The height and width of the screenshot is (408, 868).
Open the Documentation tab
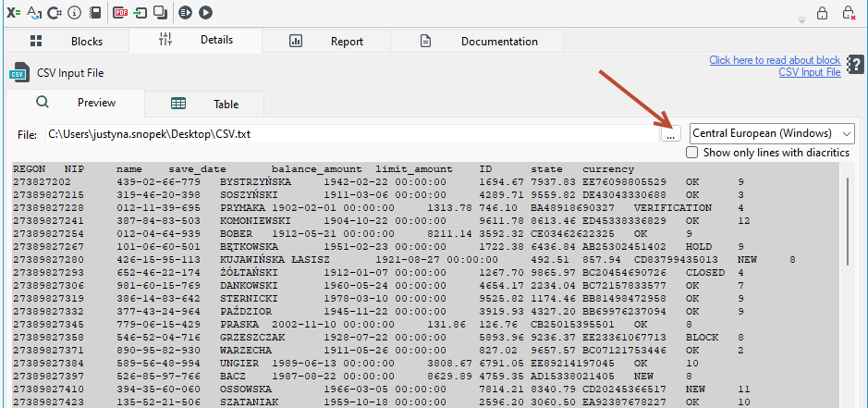478,41
